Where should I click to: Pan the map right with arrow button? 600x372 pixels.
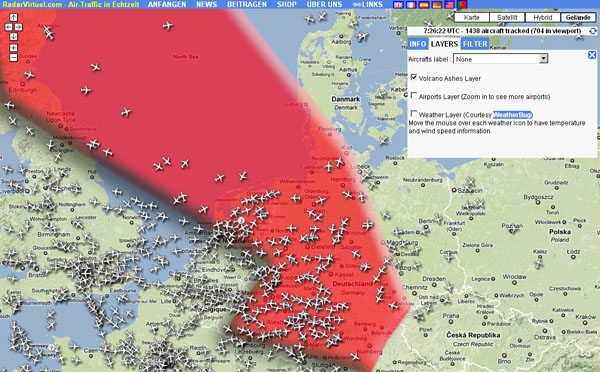coord(18,27)
